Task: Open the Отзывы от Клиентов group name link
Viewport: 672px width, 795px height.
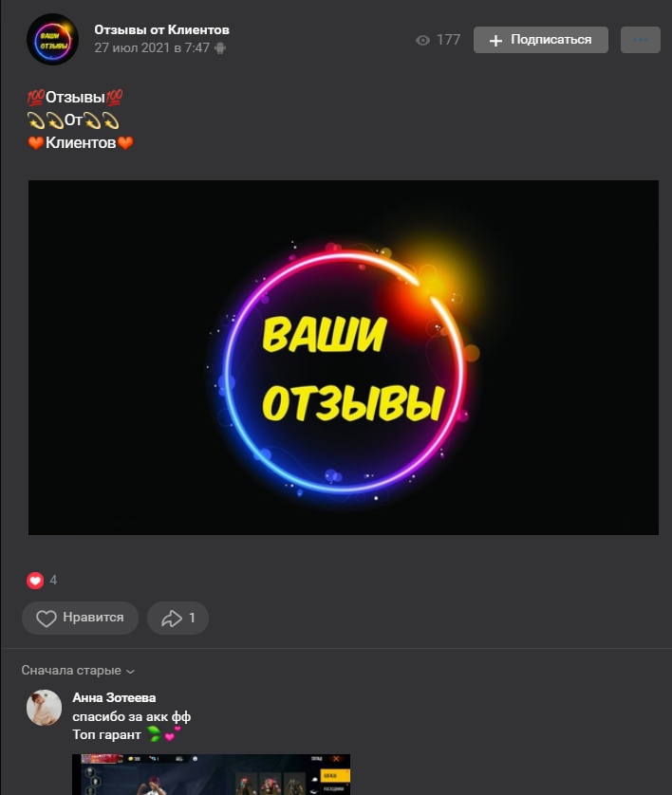Action: pos(161,30)
